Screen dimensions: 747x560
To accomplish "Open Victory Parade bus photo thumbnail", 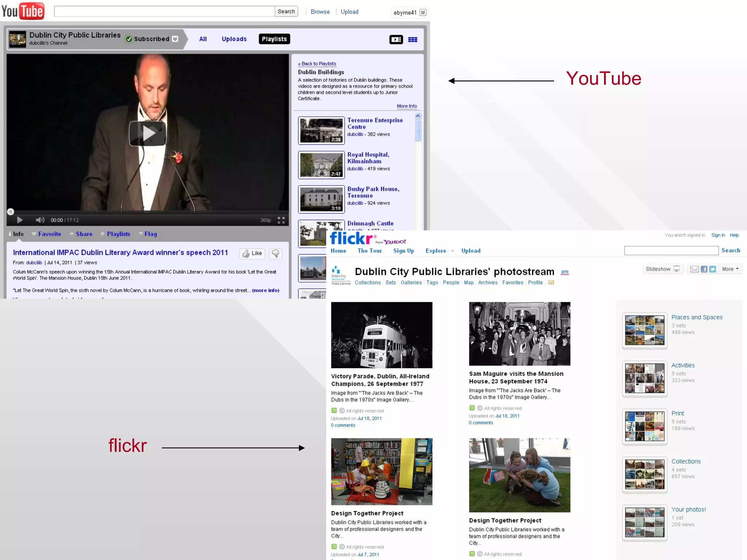I will [382, 335].
